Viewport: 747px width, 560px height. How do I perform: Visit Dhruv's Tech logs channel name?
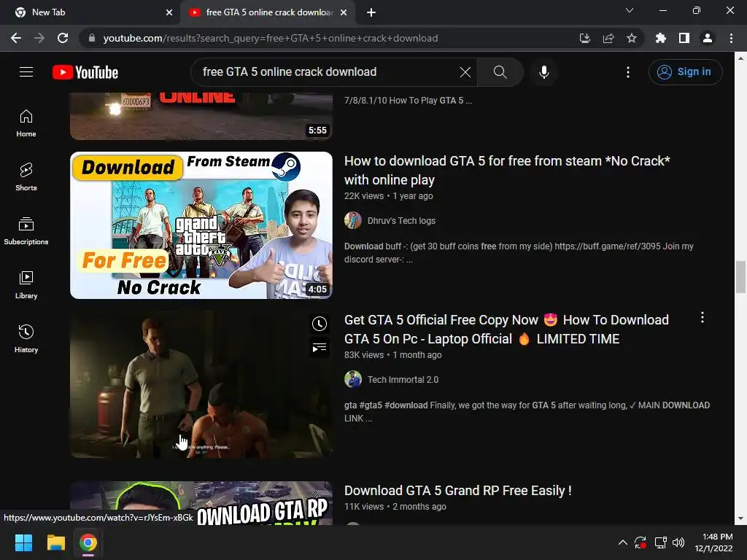(401, 220)
